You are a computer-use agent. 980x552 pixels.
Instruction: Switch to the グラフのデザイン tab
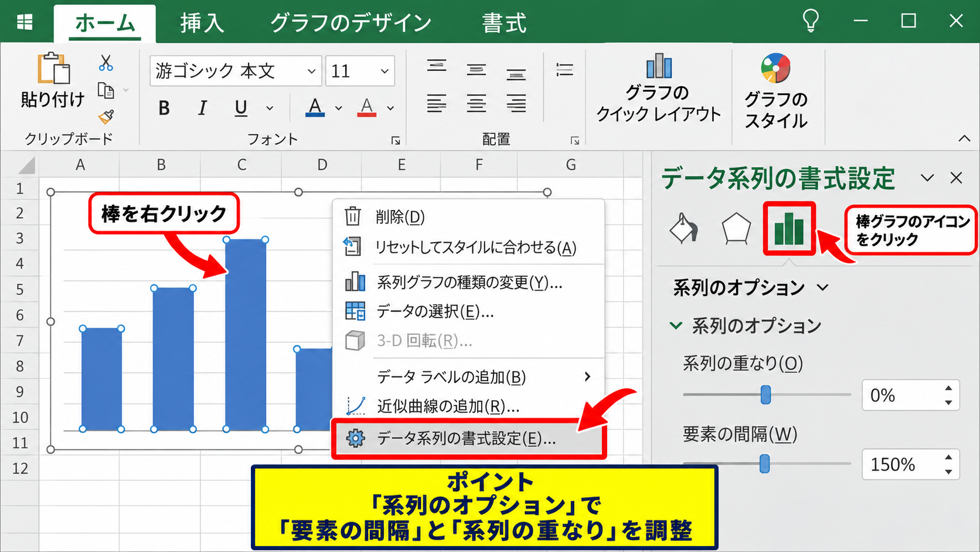click(351, 23)
